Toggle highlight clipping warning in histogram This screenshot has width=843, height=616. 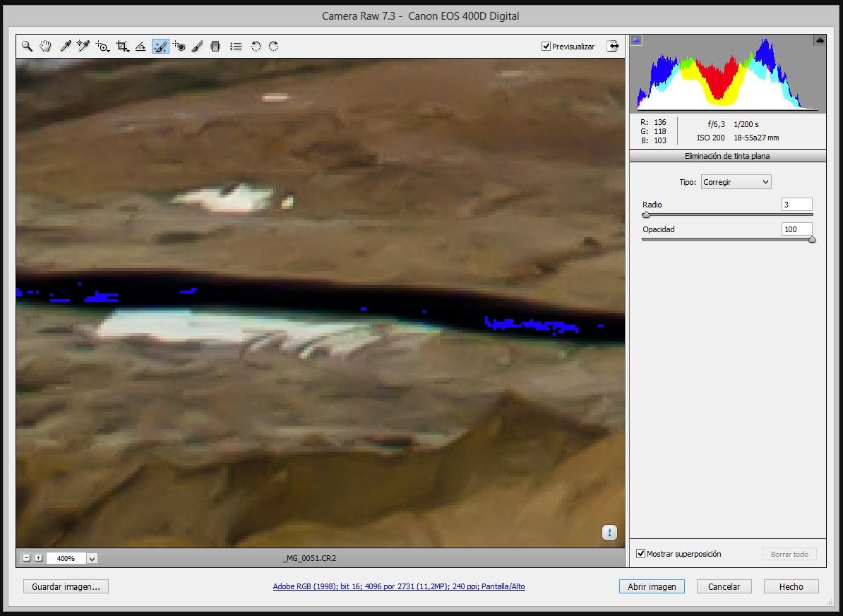coord(819,40)
